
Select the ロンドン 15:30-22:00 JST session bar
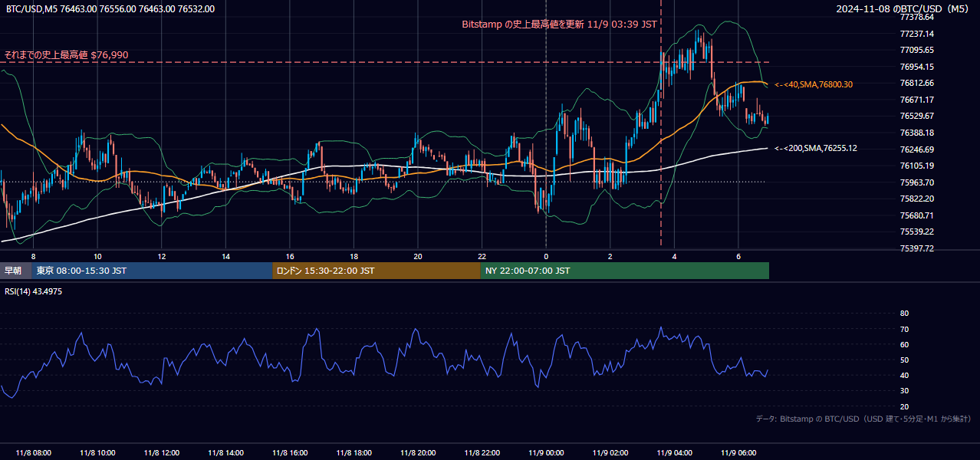[x=377, y=271]
